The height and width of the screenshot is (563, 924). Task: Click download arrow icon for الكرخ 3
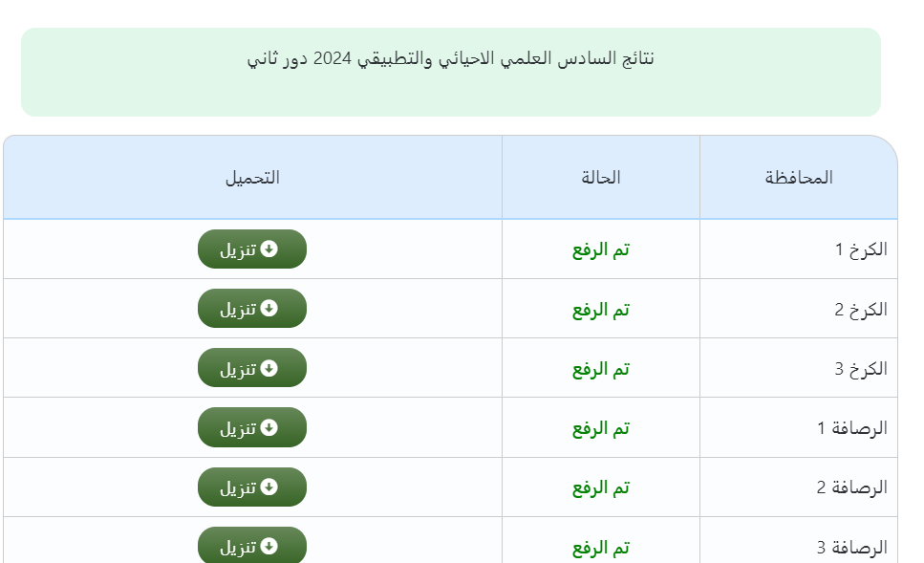click(269, 368)
